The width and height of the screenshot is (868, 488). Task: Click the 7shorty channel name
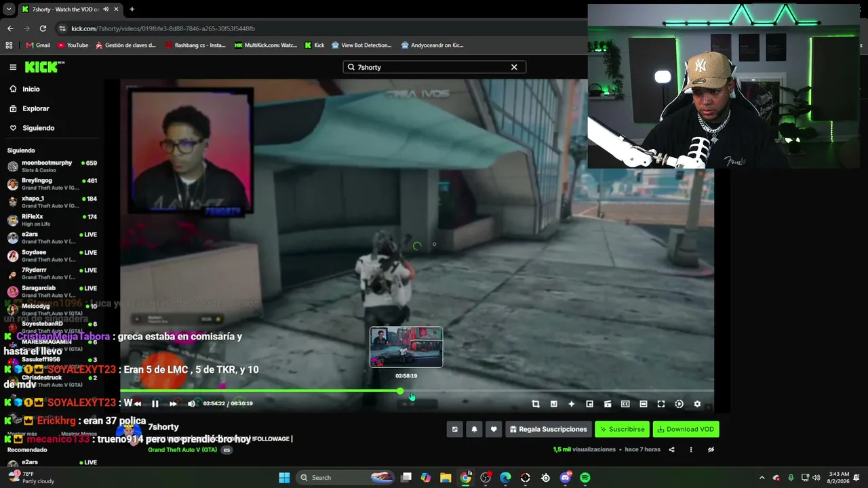click(163, 427)
